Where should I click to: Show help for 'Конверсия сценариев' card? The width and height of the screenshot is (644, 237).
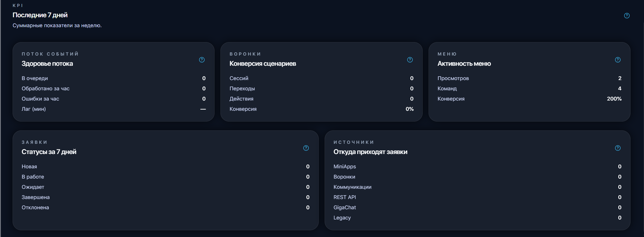coord(410,60)
